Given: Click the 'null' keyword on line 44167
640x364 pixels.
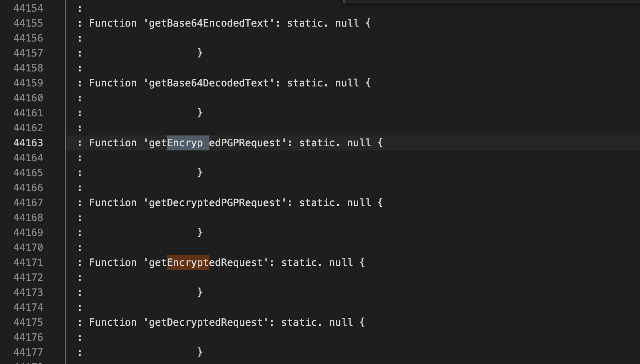Looking at the screenshot, I should pyautogui.click(x=359, y=203).
